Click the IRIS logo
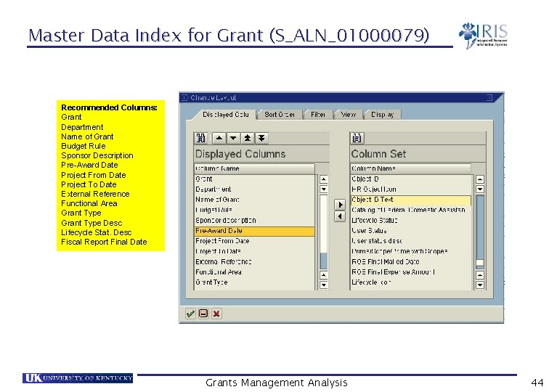The height and width of the screenshot is (392, 549). coord(483,35)
